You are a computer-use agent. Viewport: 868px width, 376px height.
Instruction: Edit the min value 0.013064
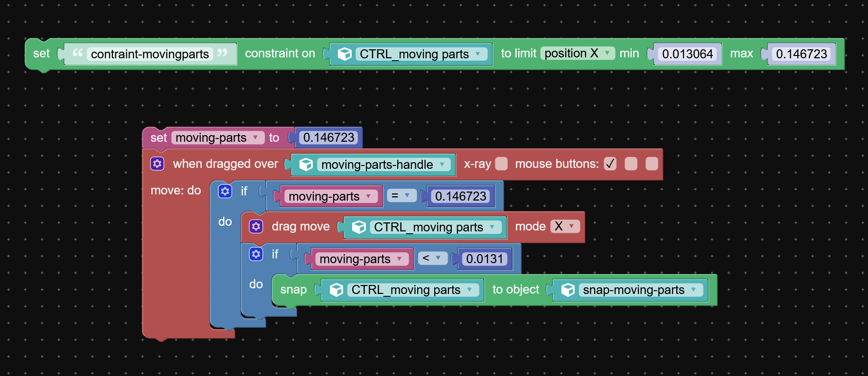pyautogui.click(x=688, y=54)
